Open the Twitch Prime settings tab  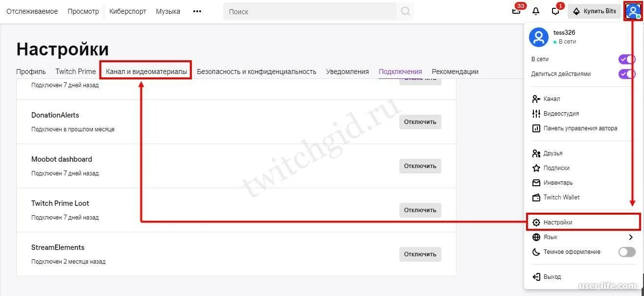point(76,72)
